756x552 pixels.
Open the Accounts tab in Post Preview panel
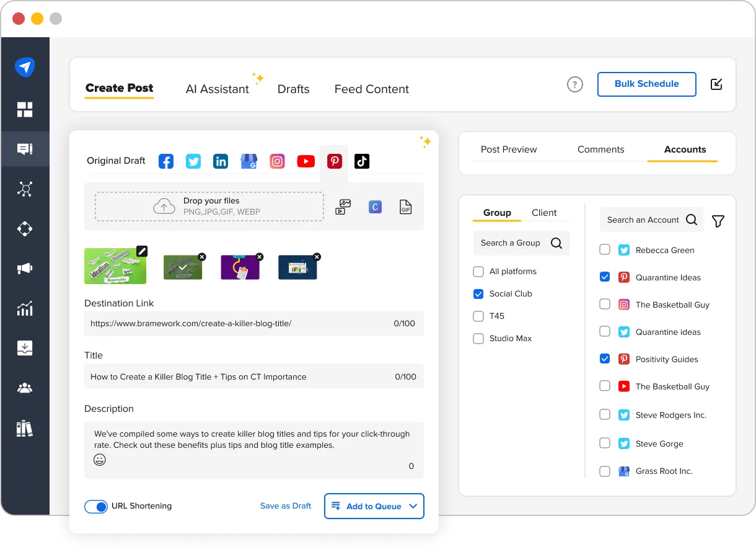(684, 149)
